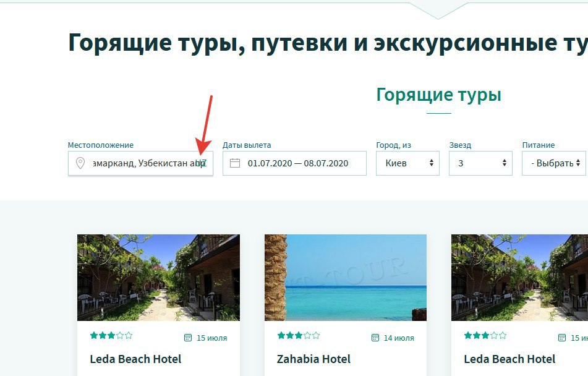The image size is (588, 376).
Task: Click star rating on Zahabia Hotel card
Action: (x=299, y=335)
